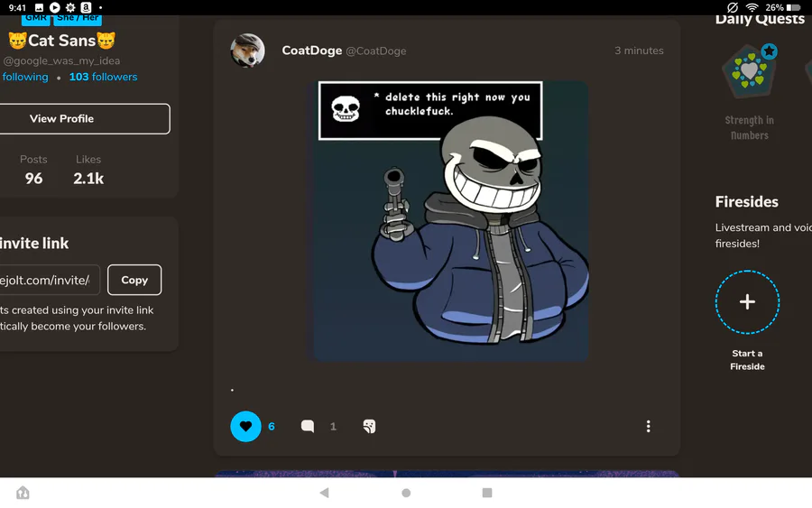
Task: Click the 6 likes count
Action: [272, 426]
